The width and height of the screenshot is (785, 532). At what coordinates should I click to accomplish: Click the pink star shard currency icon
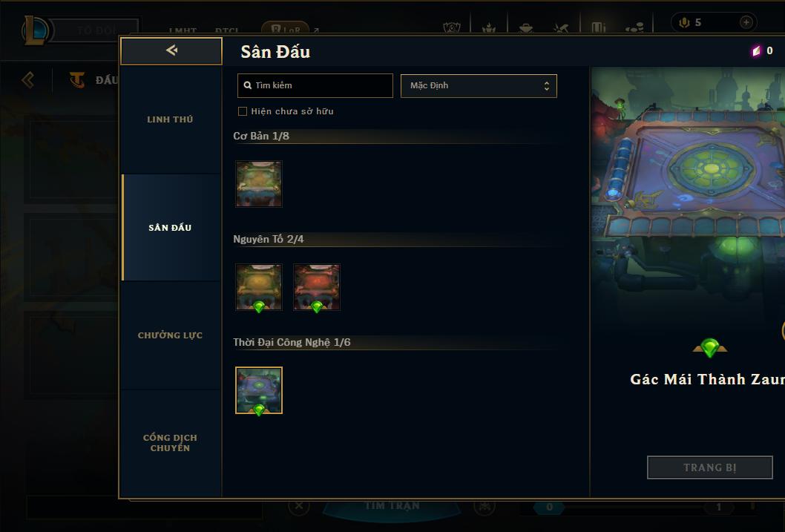pos(757,50)
